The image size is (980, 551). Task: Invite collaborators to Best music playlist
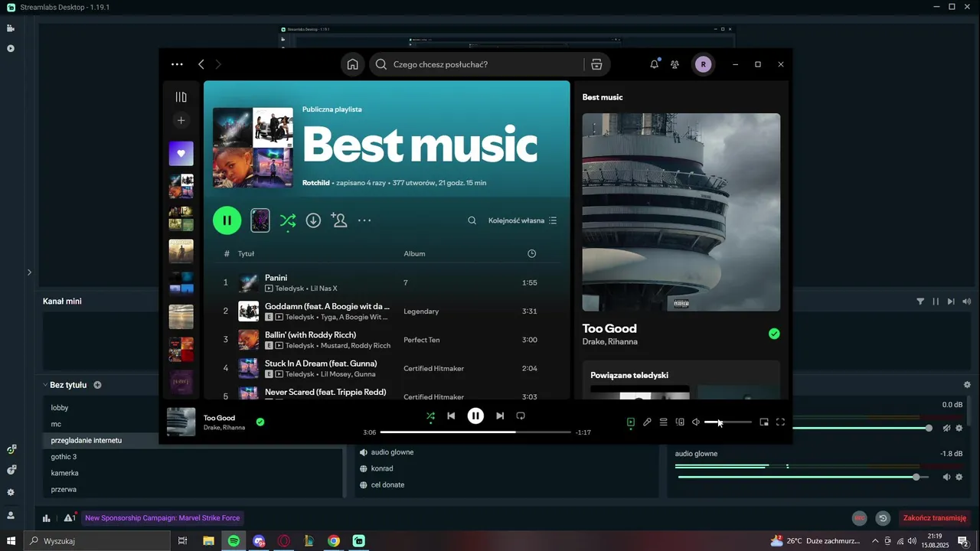click(x=339, y=220)
